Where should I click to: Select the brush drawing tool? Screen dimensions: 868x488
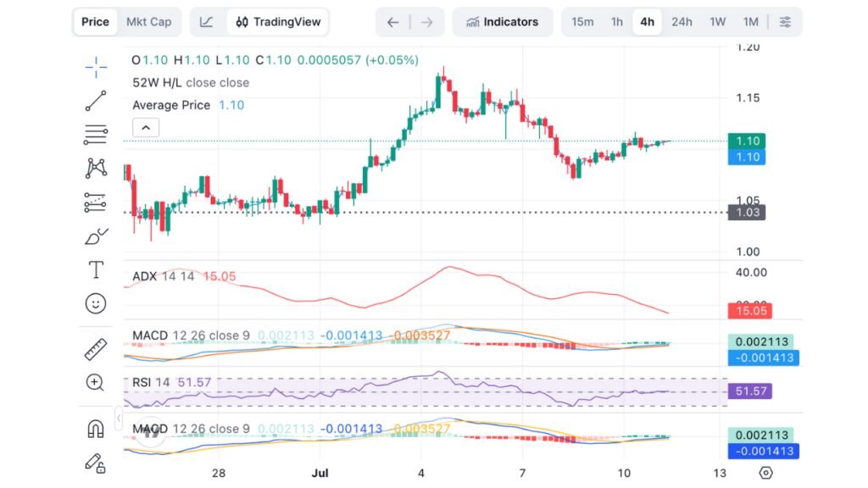[96, 236]
